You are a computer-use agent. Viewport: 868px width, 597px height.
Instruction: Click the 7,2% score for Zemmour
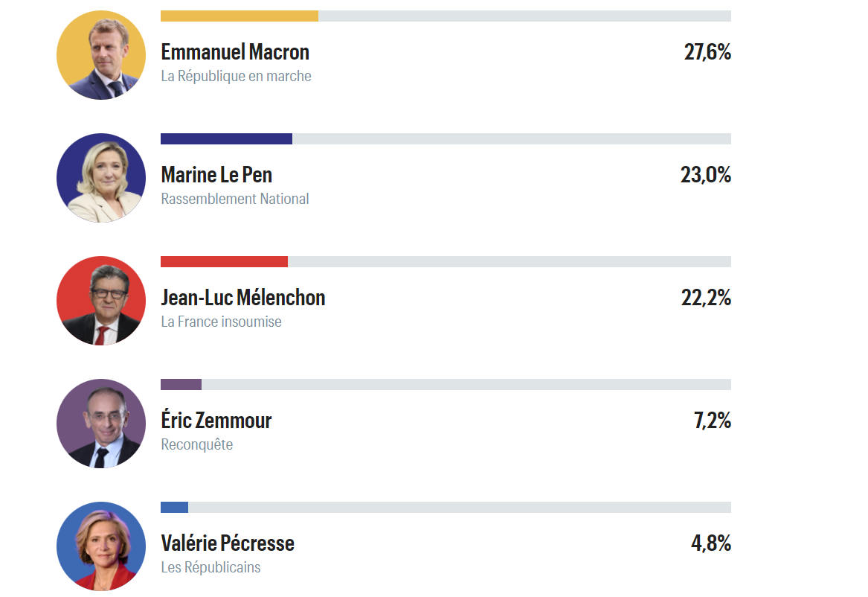click(713, 421)
